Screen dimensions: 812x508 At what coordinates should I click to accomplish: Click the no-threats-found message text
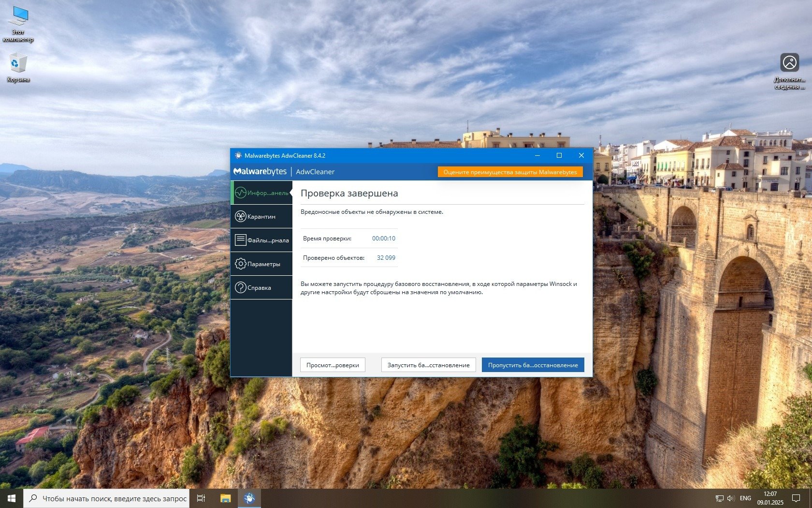372,211
